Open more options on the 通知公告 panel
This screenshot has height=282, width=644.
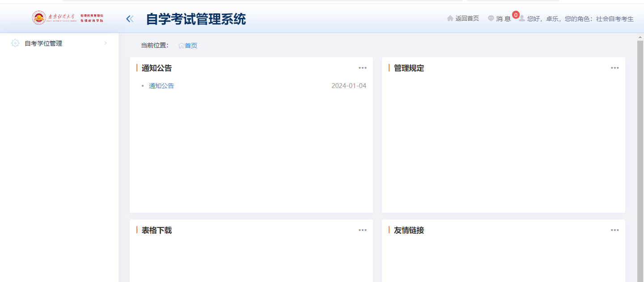pyautogui.click(x=362, y=67)
